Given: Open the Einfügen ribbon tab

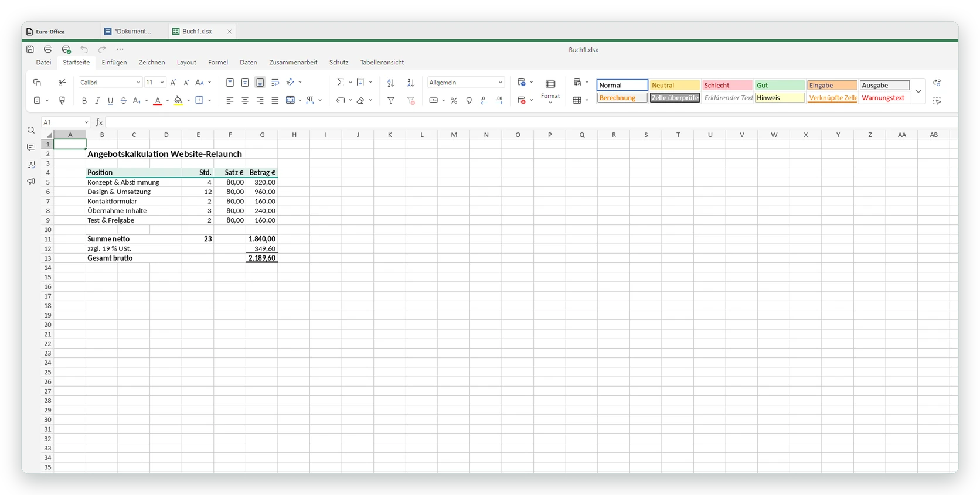Looking at the screenshot, I should click(x=114, y=62).
